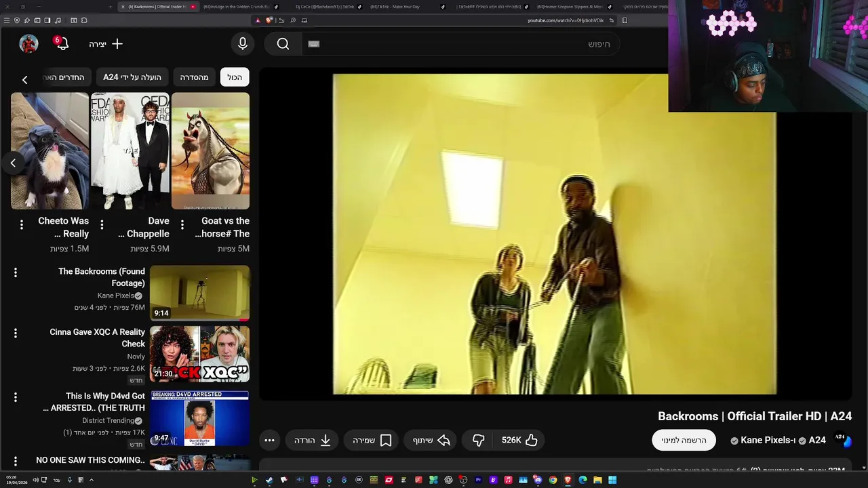Image resolution: width=868 pixels, height=488 pixels.
Task: Click the browser bookmark icon by URL
Action: [625, 20]
